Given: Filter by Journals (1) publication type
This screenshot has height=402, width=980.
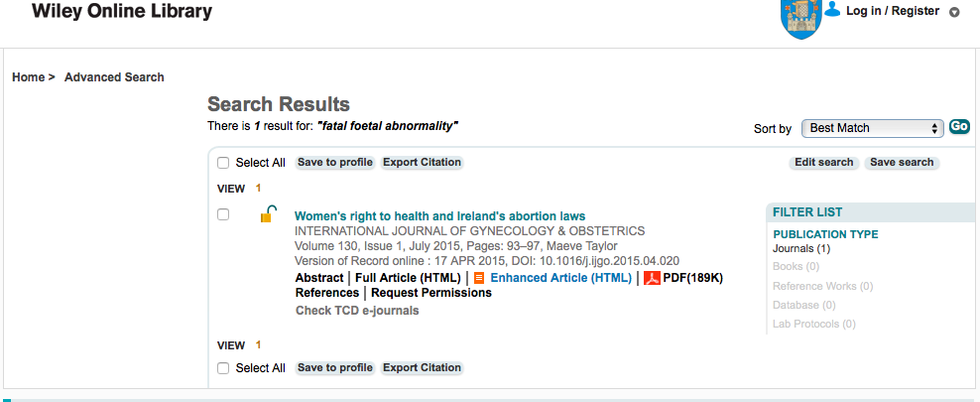Looking at the screenshot, I should point(801,249).
